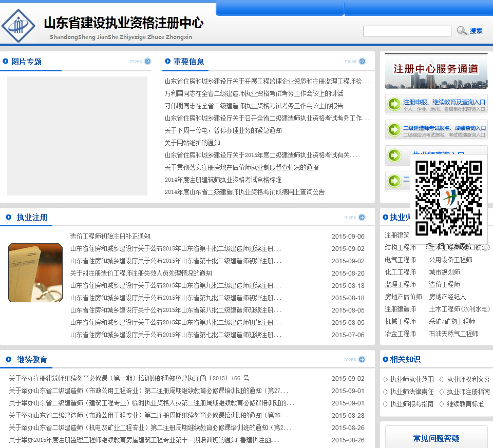Image resolution: width=493 pixels, height=448 pixels.
Task: Open MORE arrow in 继续教育 section
Action: click(362, 360)
